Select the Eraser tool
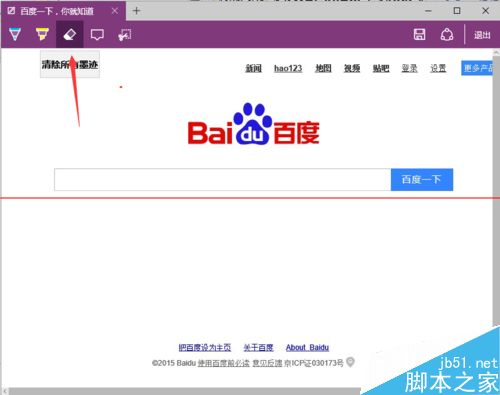 coord(70,34)
